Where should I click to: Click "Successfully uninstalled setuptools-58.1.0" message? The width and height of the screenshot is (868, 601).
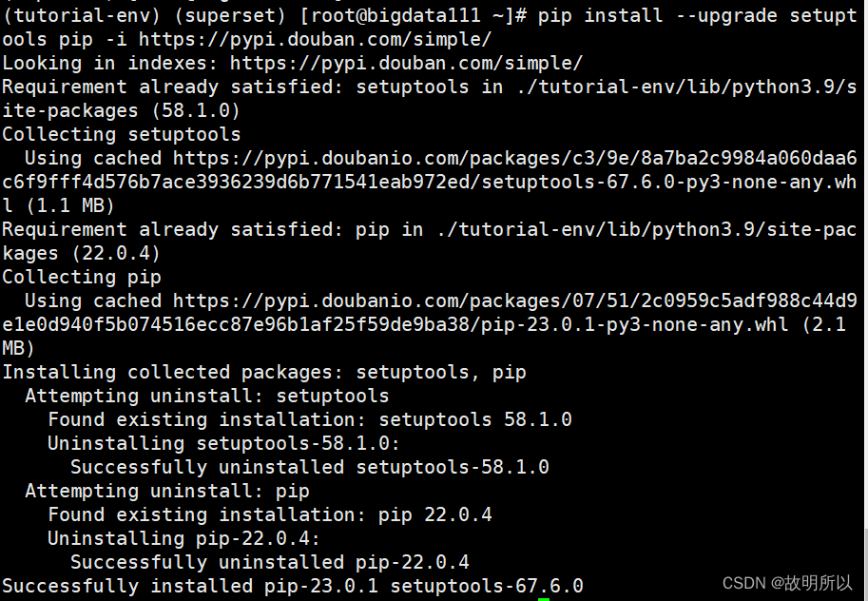click(310, 467)
